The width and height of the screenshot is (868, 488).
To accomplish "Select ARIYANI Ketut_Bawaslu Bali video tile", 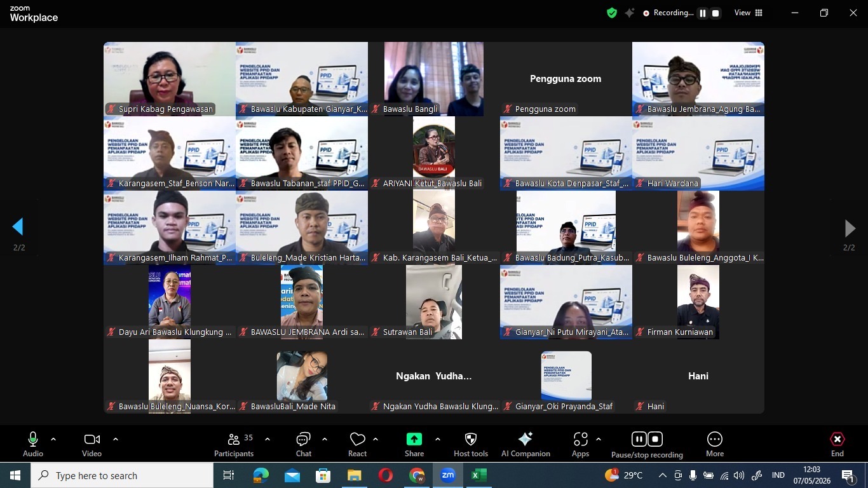I will tap(434, 153).
